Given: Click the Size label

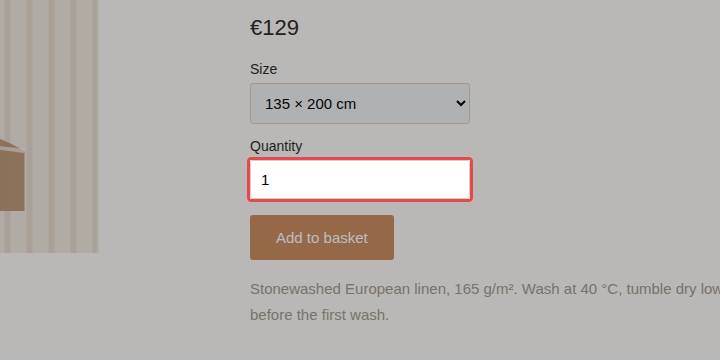Looking at the screenshot, I should pos(264,69).
